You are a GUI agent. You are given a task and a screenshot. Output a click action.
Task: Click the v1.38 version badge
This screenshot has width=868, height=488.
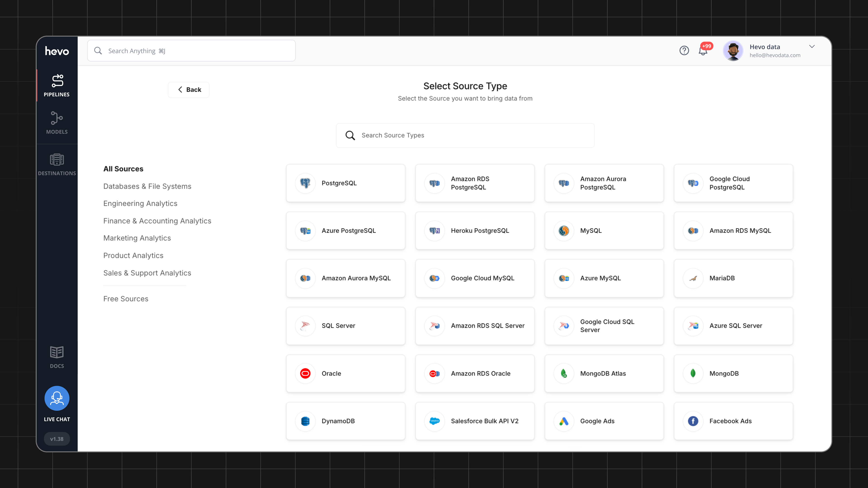[x=57, y=439]
